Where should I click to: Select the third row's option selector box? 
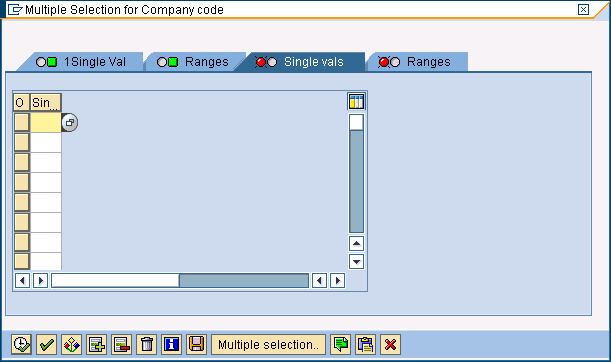pyautogui.click(x=21, y=162)
